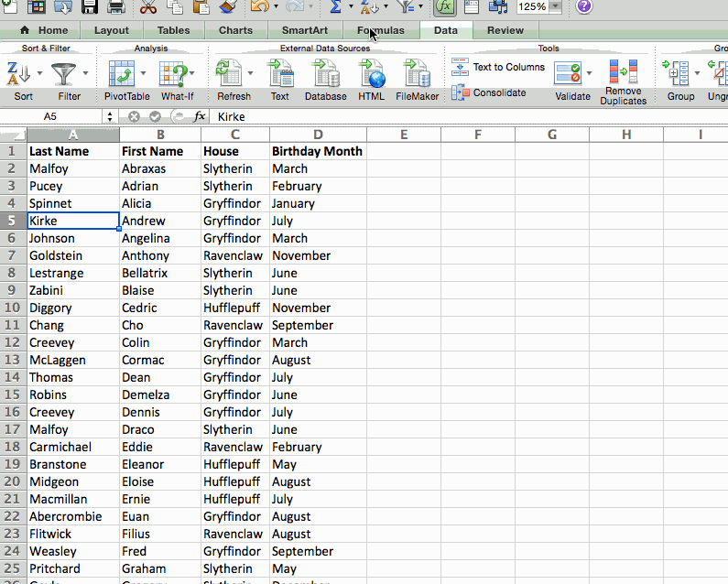Select row 10 header
Viewport: 728px width, 584px height.
13,308
